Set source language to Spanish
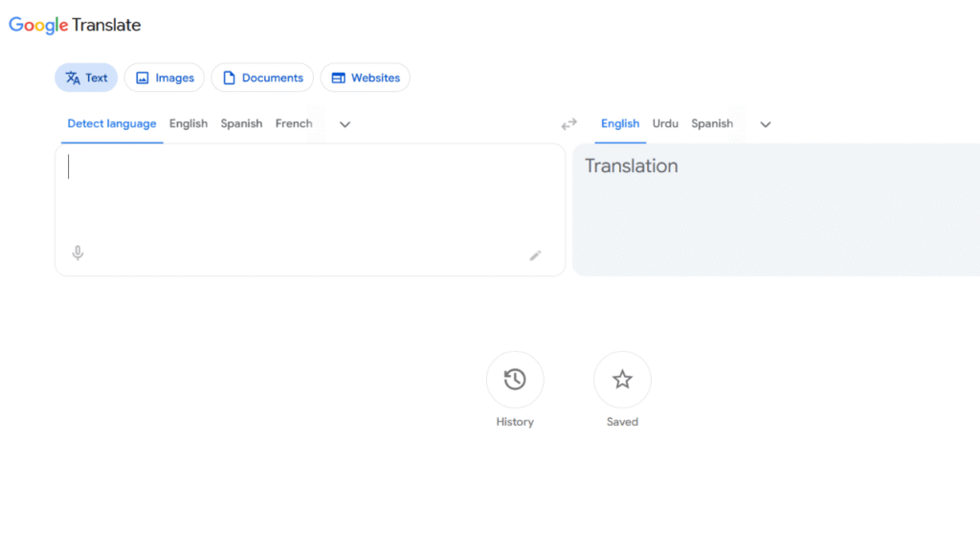Image resolution: width=980 pixels, height=551 pixels. pyautogui.click(x=241, y=123)
